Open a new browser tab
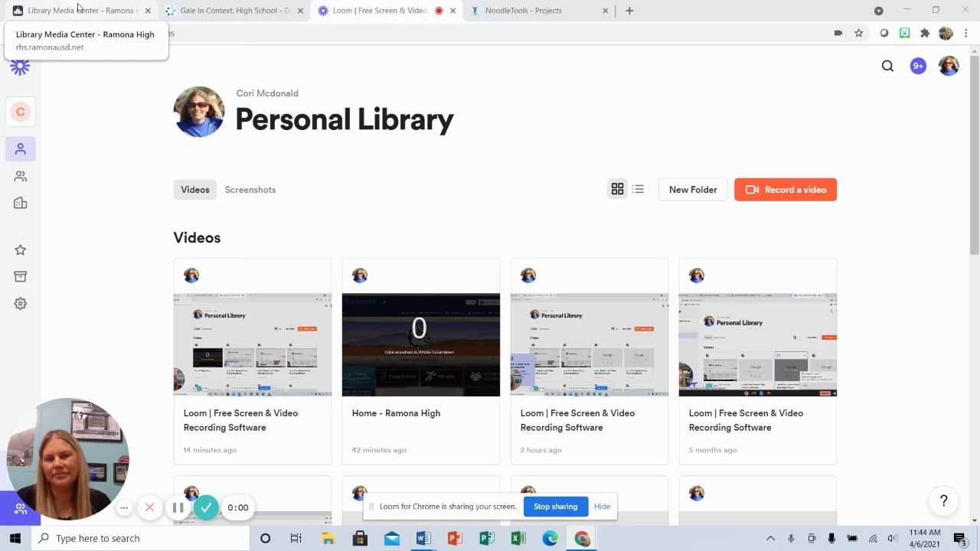Screen dimensions: 980x551 [x=629, y=11]
